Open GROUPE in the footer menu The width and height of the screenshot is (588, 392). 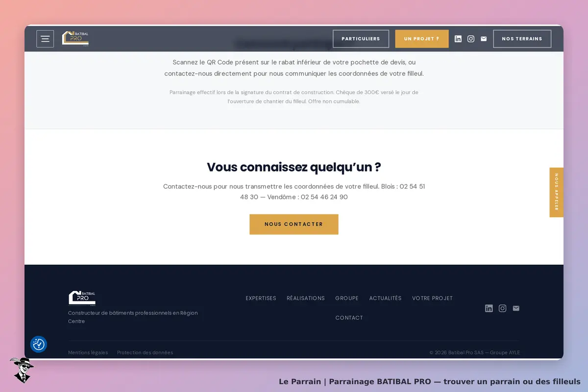(x=347, y=298)
